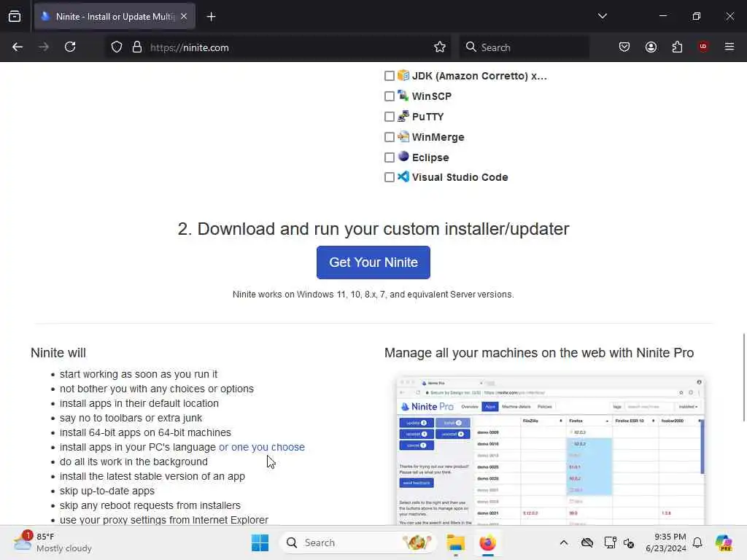Click the 'Manage all your machines' heading
The image size is (747, 560).
point(539,353)
